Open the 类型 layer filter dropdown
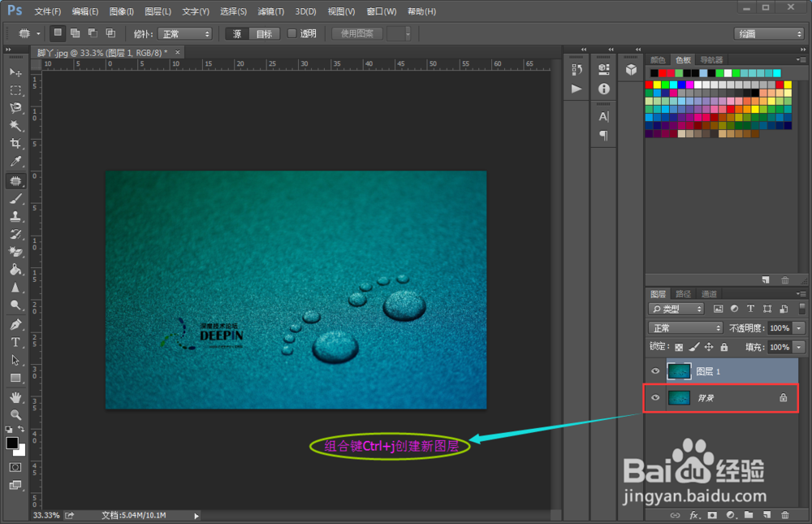 676,309
